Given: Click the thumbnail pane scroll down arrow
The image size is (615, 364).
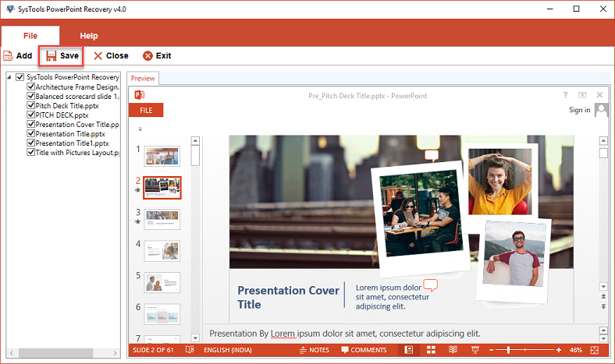Looking at the screenshot, I should pyautogui.click(x=195, y=337).
